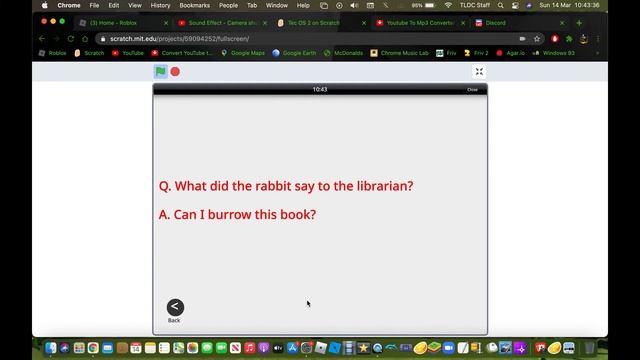Open the Agar.io bookmark
This screenshot has height=360, width=640.
click(x=511, y=53)
